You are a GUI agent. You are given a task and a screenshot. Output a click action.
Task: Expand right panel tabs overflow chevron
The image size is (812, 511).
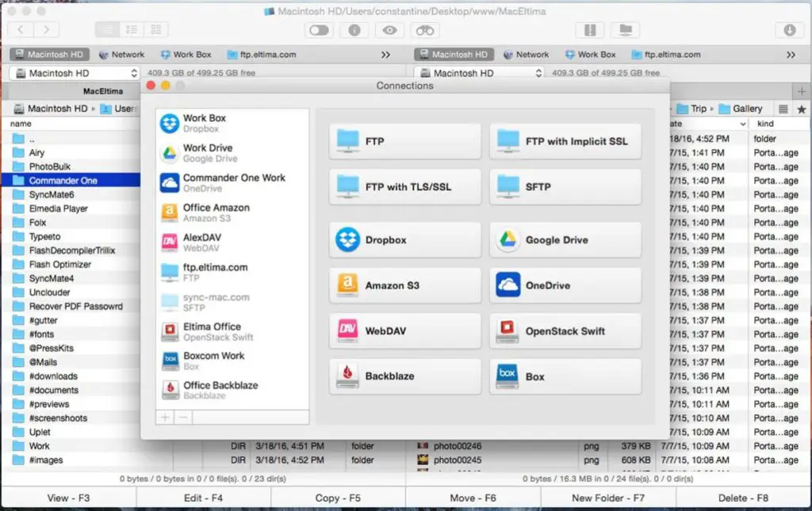click(x=791, y=55)
